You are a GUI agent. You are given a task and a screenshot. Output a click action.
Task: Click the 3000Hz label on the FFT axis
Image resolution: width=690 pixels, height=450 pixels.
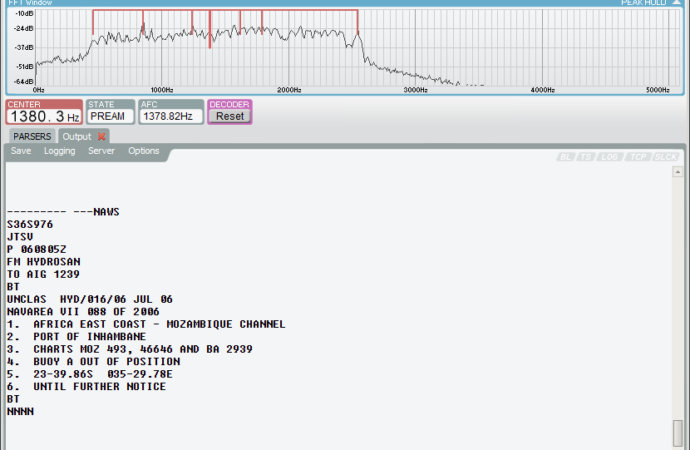point(416,90)
